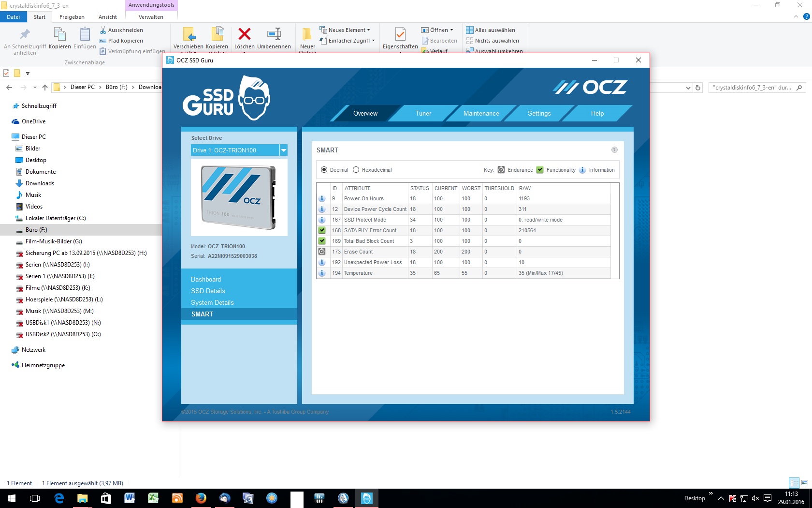Viewport: 812px width, 508px height.
Task: Click info icon of Temperature row
Action: pyautogui.click(x=322, y=273)
